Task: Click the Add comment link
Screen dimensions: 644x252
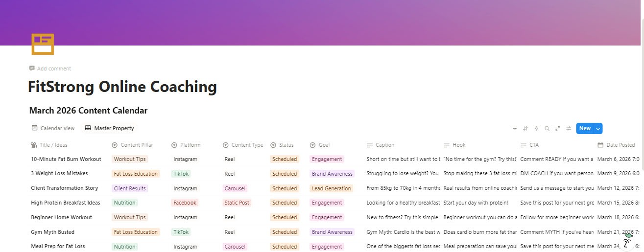Action: 50,69
